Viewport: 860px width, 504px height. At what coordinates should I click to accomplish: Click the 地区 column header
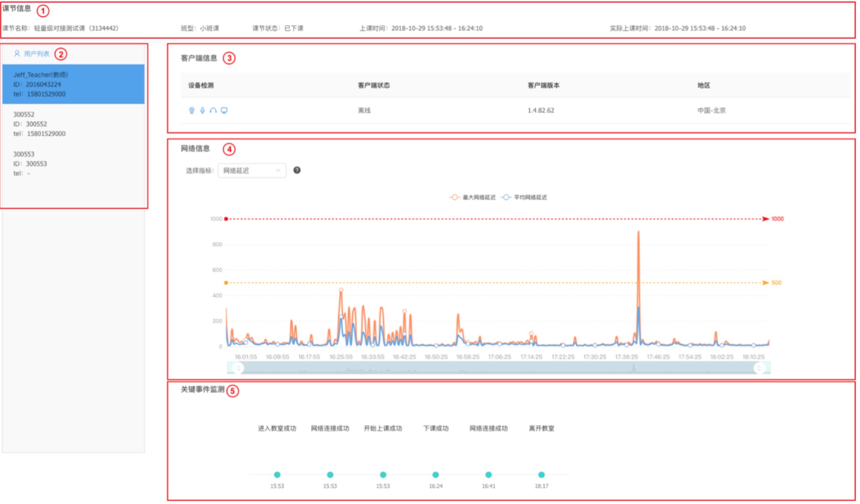click(704, 85)
